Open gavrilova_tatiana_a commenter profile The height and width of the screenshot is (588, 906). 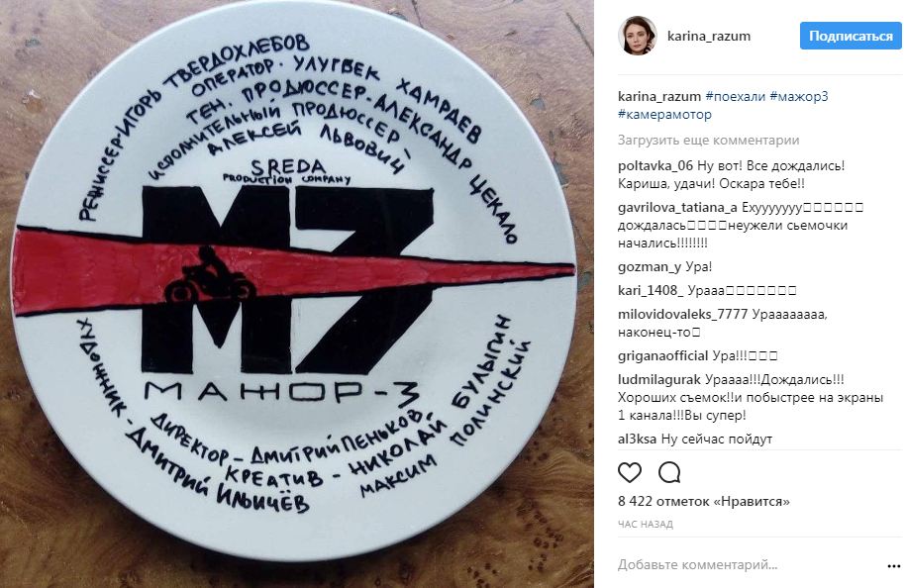pyautogui.click(x=677, y=207)
